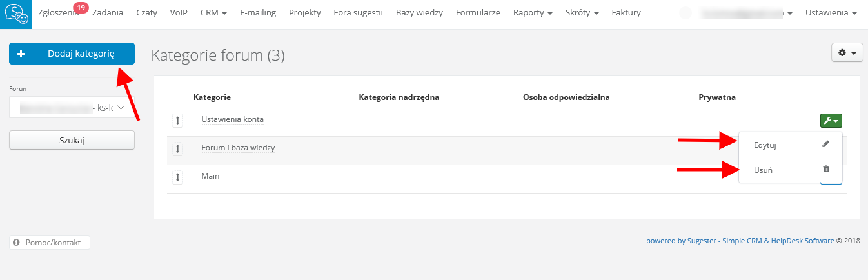Expand the Forum selection dropdown

point(72,108)
